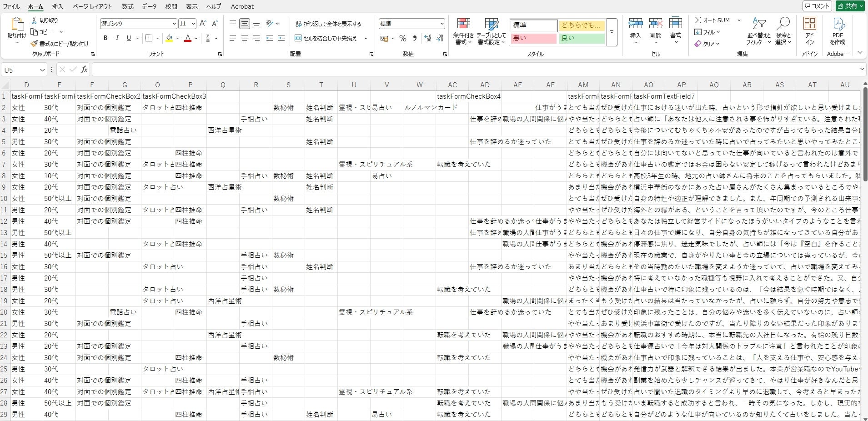
Task: Click the center align icon
Action: coord(245,38)
